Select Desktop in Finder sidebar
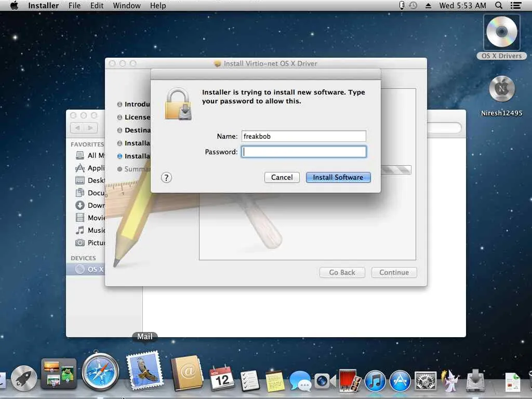The height and width of the screenshot is (399, 532). coord(90,180)
